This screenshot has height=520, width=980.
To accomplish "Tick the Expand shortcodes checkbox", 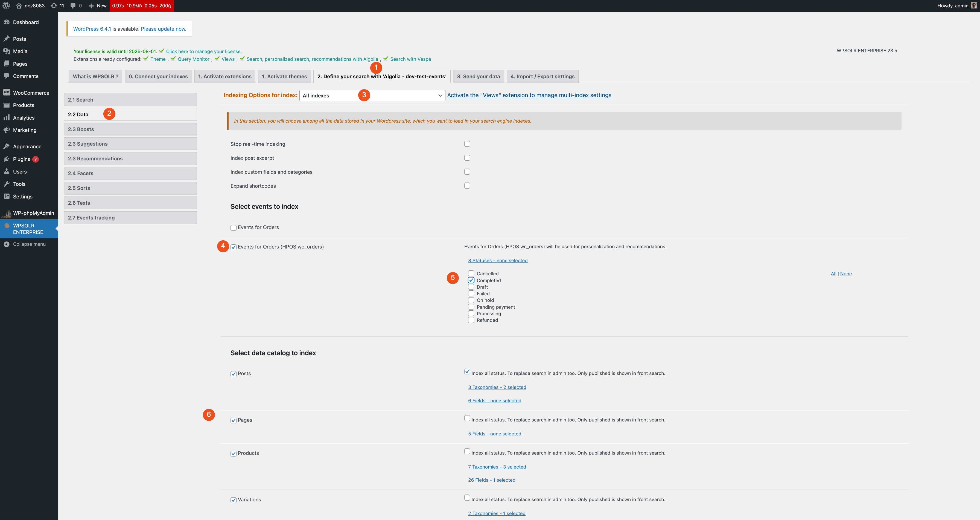I will click(467, 185).
